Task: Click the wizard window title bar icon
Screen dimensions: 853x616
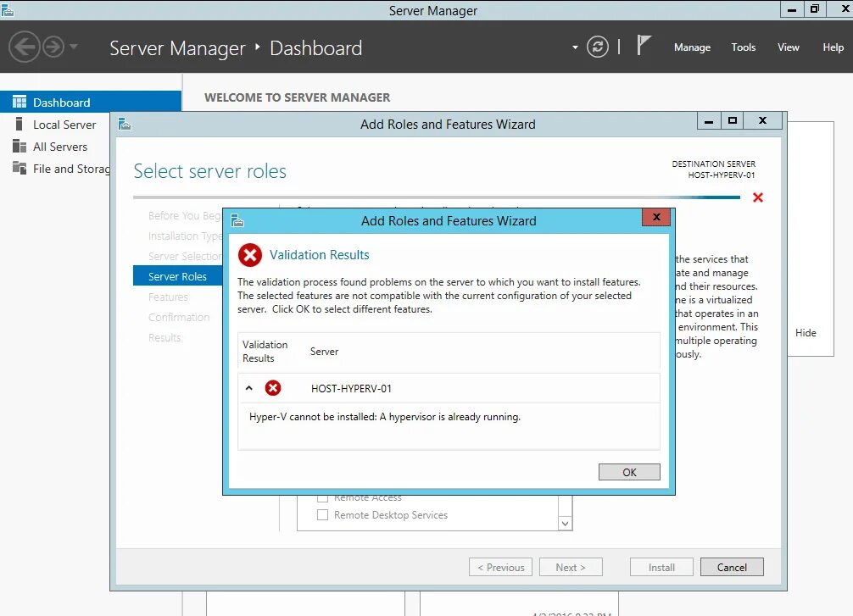Action: pyautogui.click(x=125, y=125)
